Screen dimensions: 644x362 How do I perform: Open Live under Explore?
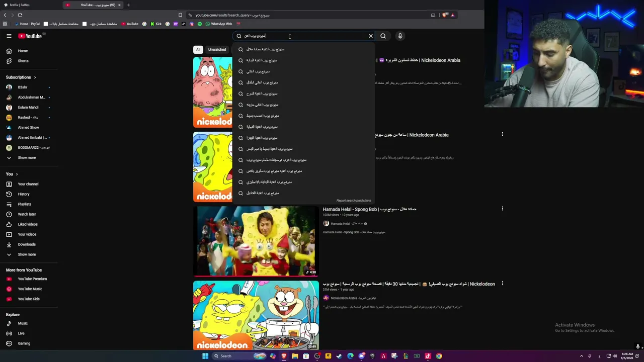[x=28, y=333]
